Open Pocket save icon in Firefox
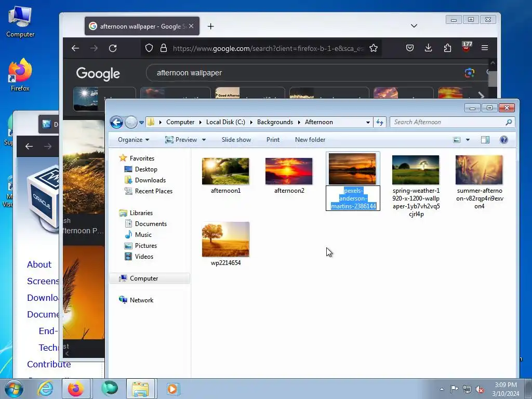The width and height of the screenshot is (532, 399). pyautogui.click(x=410, y=48)
